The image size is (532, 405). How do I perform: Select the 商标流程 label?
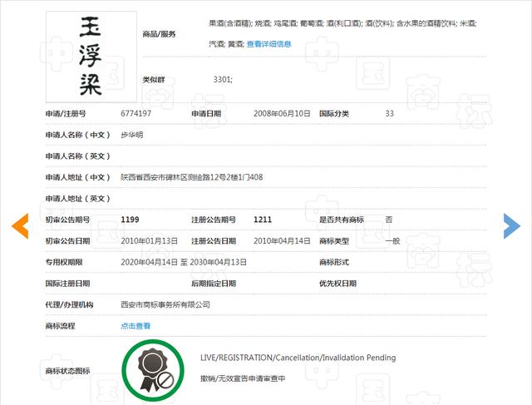pos(61,326)
